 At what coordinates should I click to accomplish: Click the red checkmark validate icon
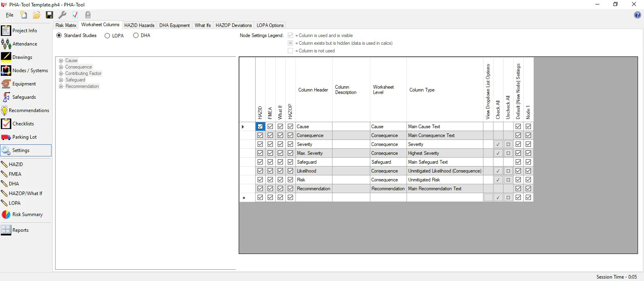(75, 15)
